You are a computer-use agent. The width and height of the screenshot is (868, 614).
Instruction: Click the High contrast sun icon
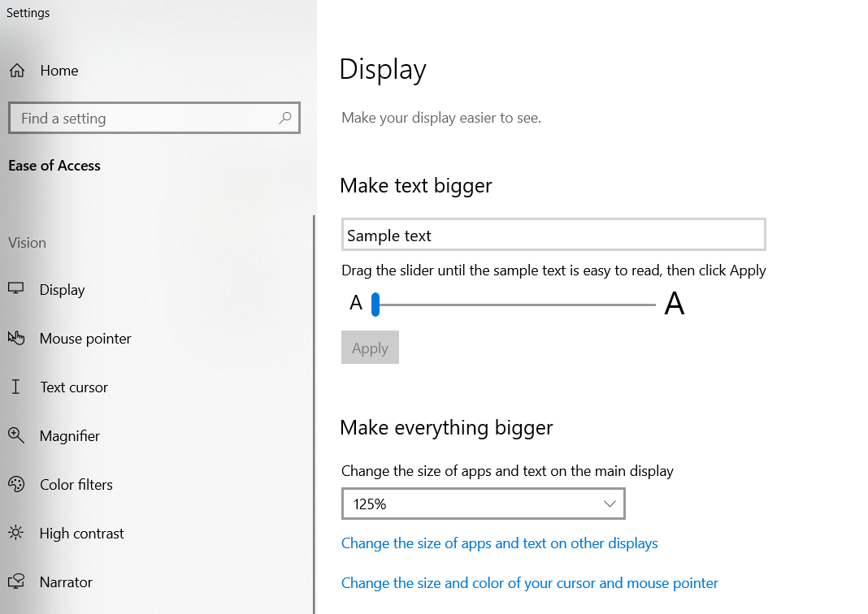click(16, 533)
